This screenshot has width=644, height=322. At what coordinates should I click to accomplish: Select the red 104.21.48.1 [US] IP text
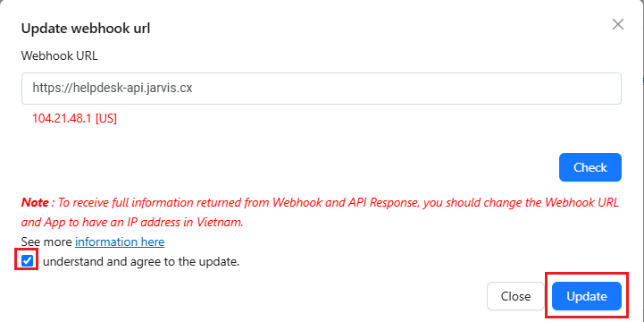(74, 119)
